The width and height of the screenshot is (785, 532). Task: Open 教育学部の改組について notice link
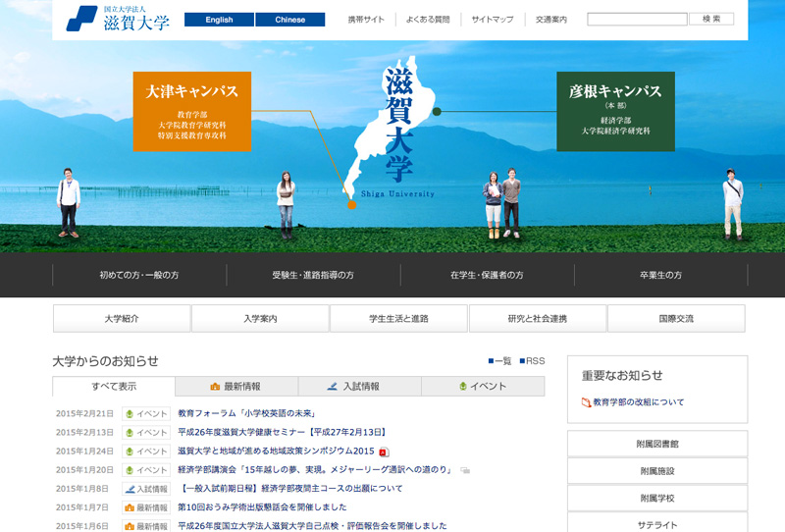click(639, 402)
